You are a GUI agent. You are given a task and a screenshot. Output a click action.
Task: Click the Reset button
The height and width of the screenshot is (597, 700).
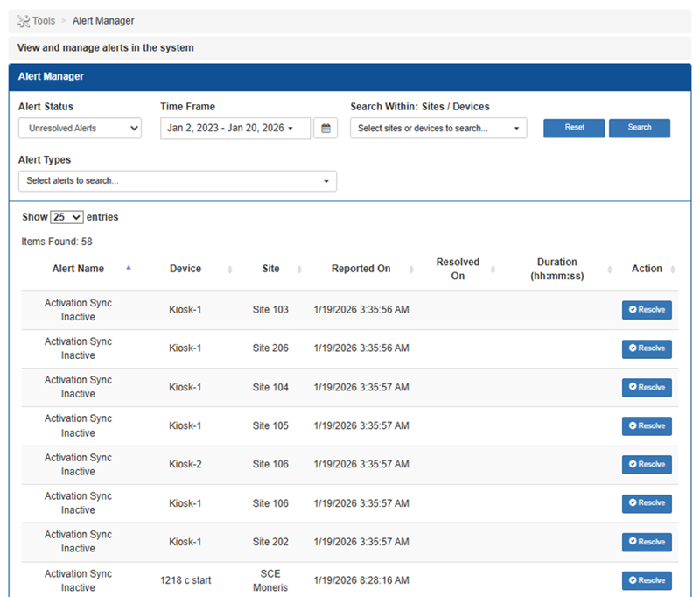574,128
